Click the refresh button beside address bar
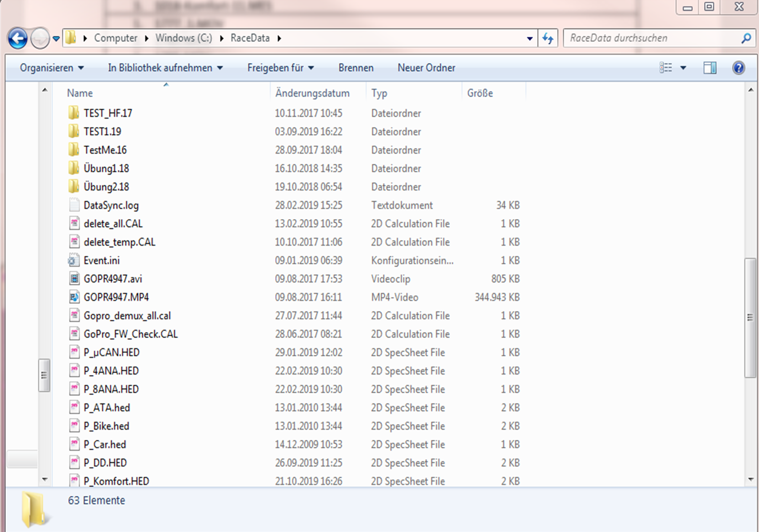Screen dimensions: 759x532 (x=548, y=38)
